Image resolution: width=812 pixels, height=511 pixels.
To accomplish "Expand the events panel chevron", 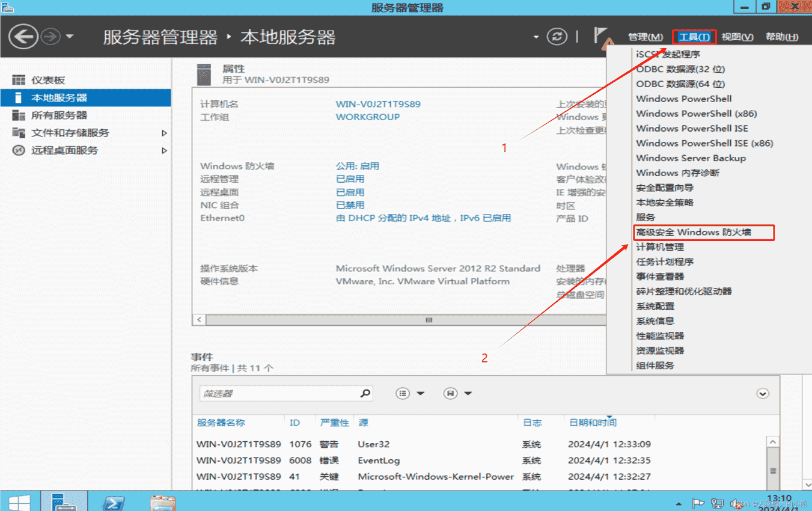I will pos(762,394).
